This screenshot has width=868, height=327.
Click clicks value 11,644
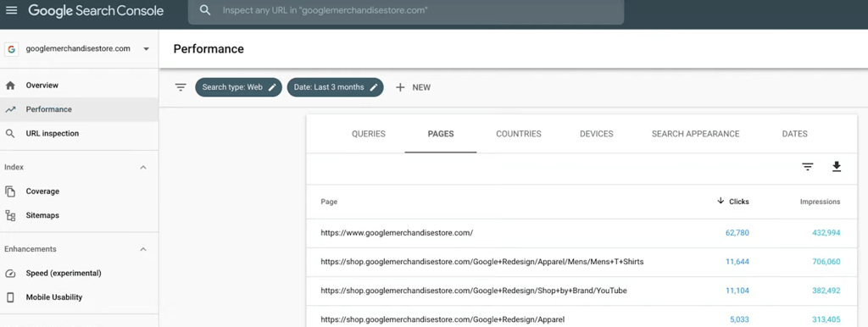pos(737,262)
